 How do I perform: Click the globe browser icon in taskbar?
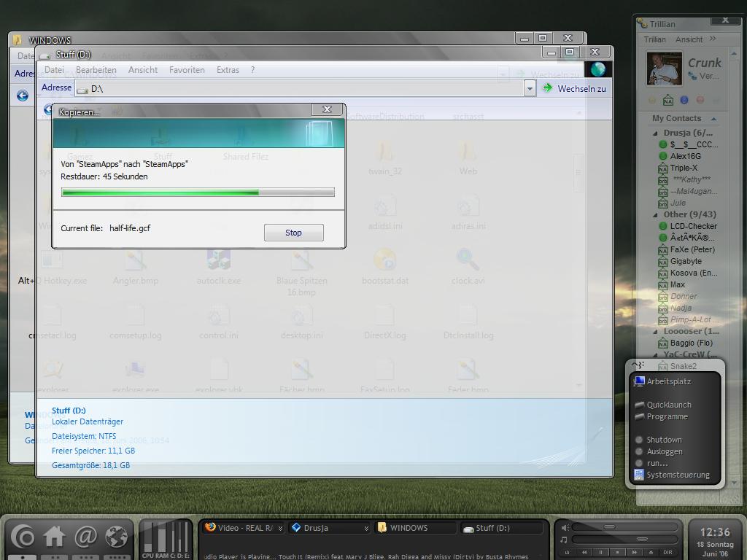click(116, 537)
